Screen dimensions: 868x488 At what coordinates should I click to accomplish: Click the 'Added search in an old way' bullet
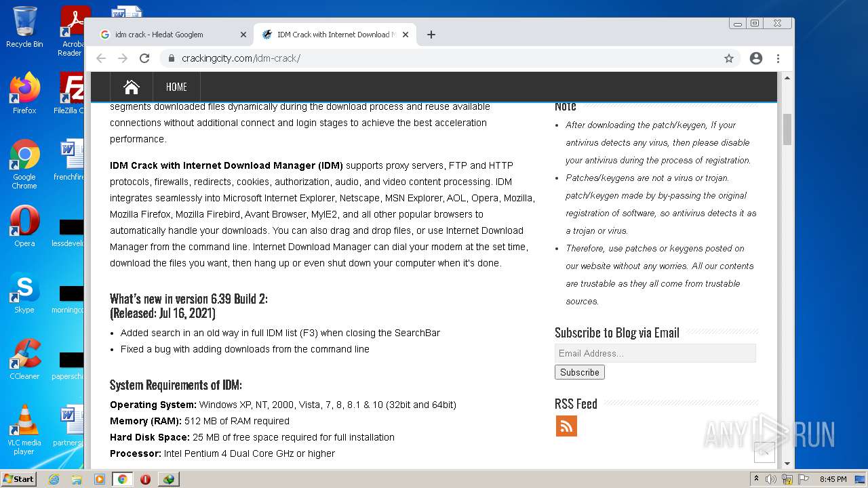(x=280, y=333)
